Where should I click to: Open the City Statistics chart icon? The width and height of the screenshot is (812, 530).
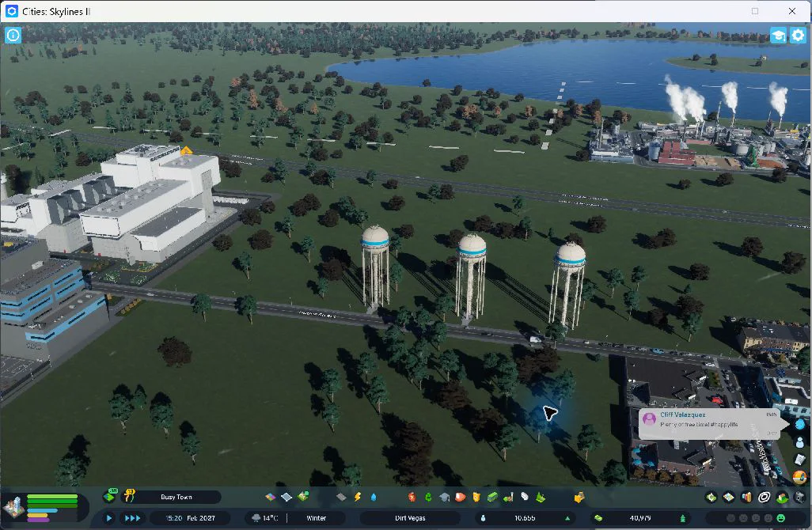746,498
